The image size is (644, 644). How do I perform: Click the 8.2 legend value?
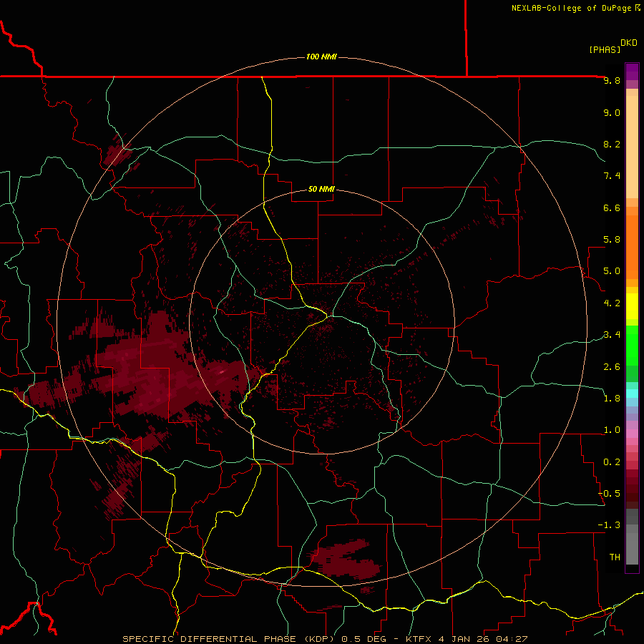click(x=612, y=144)
